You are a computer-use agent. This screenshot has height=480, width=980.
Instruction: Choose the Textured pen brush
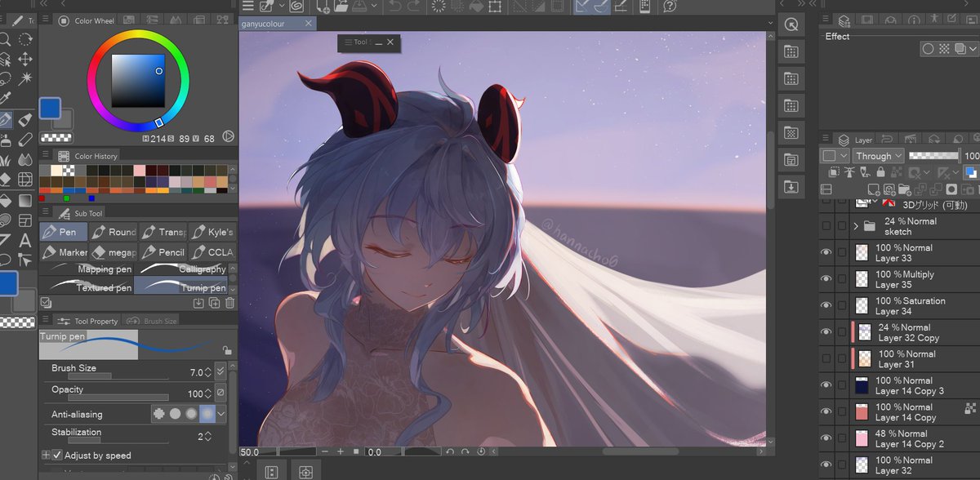click(x=87, y=287)
